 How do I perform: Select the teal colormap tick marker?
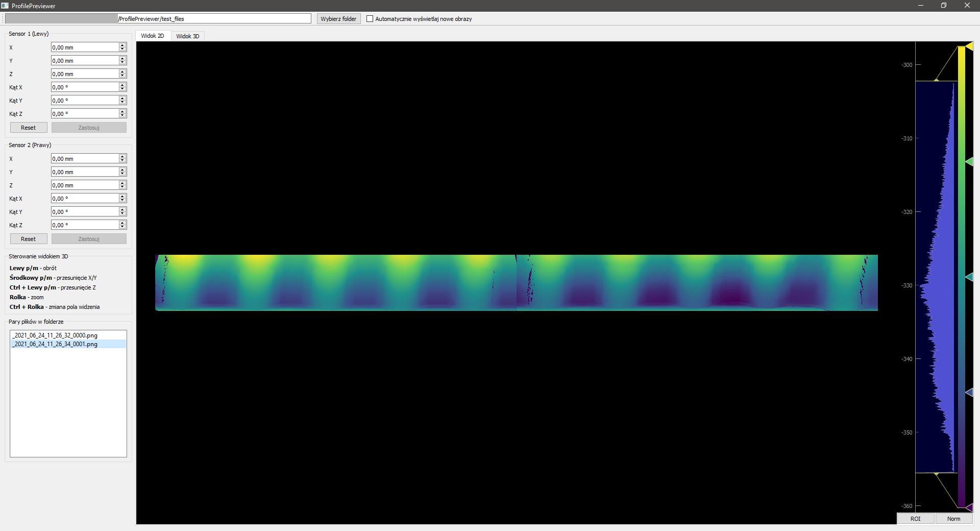969,277
